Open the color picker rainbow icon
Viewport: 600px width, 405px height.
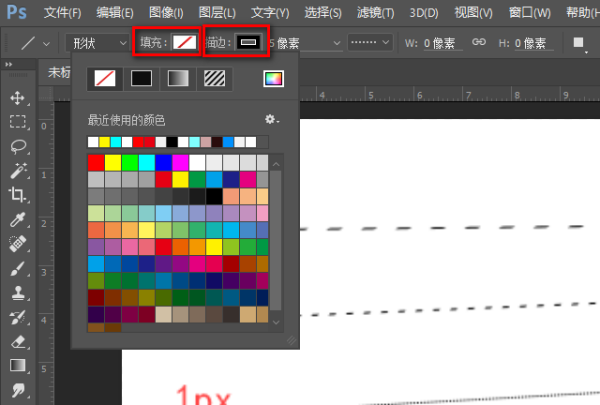tap(272, 78)
